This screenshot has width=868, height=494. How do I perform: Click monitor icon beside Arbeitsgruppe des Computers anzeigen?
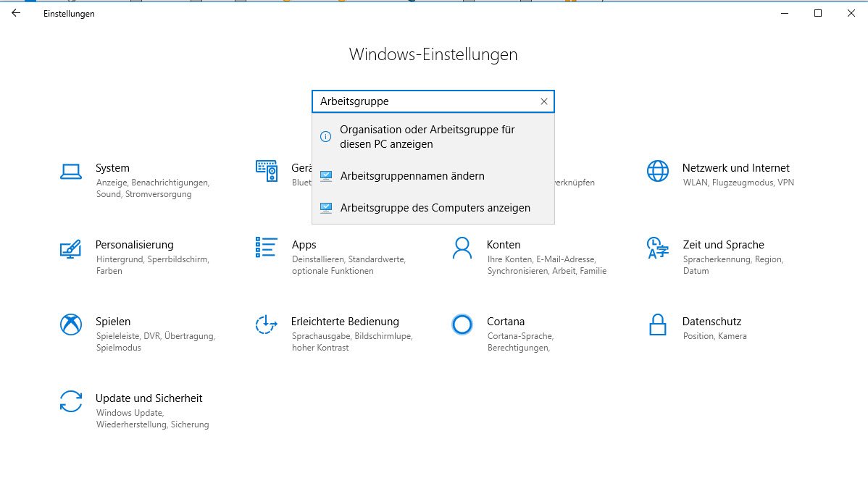coord(326,208)
